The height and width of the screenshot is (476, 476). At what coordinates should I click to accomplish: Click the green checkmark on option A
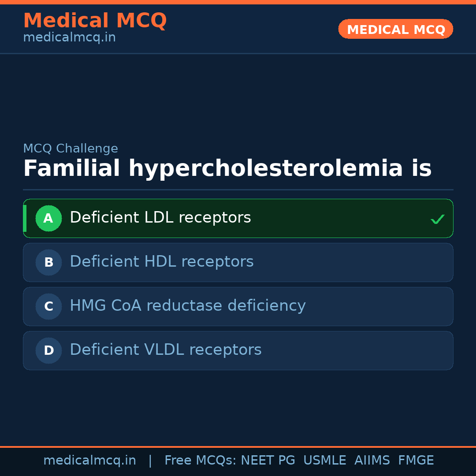tap(437, 219)
